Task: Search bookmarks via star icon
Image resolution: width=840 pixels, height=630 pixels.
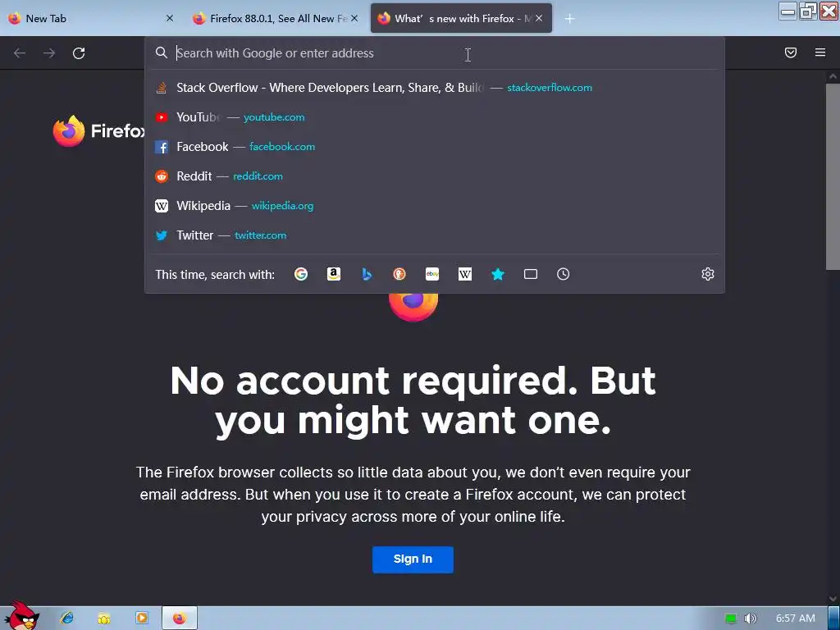Action: [x=498, y=274]
